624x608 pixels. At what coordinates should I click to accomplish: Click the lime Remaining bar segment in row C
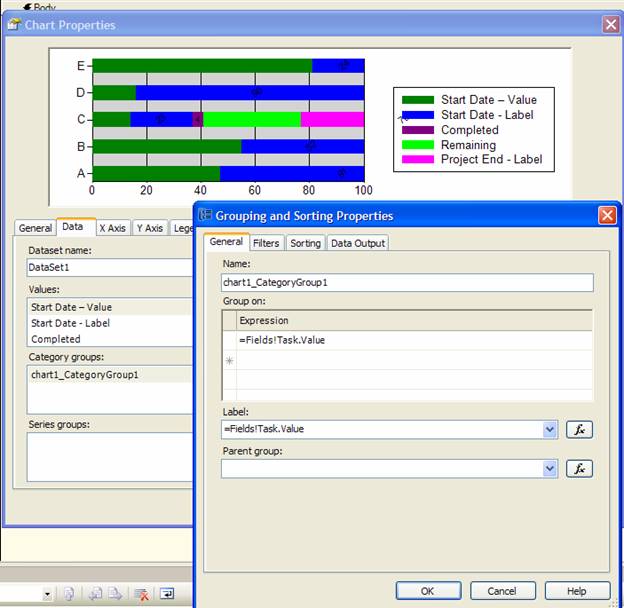pos(252,119)
